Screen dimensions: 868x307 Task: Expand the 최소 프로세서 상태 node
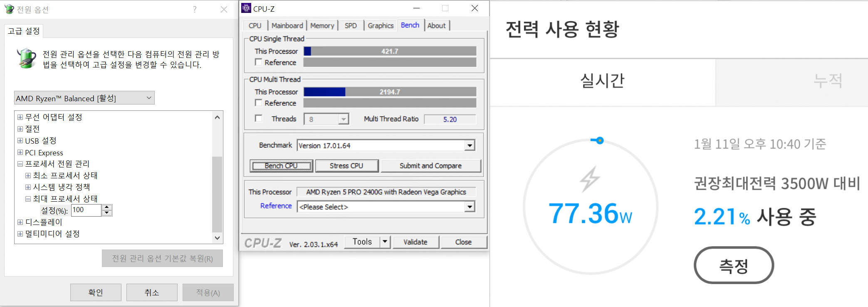point(28,175)
